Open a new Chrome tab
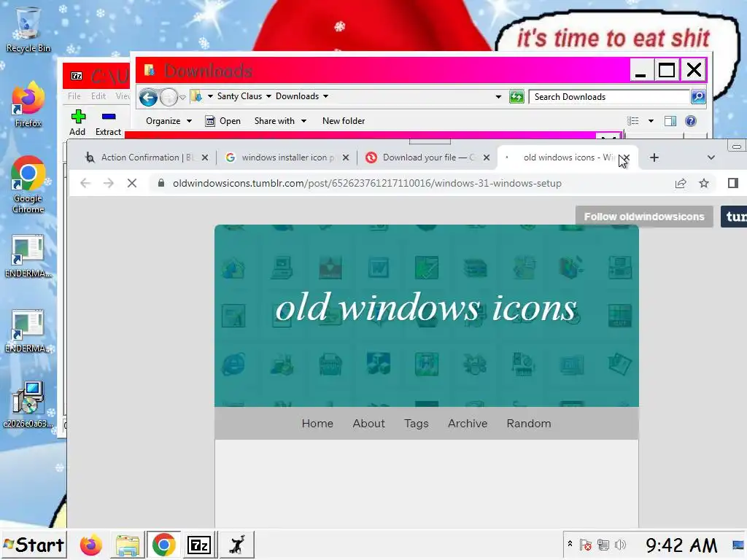 click(x=654, y=157)
